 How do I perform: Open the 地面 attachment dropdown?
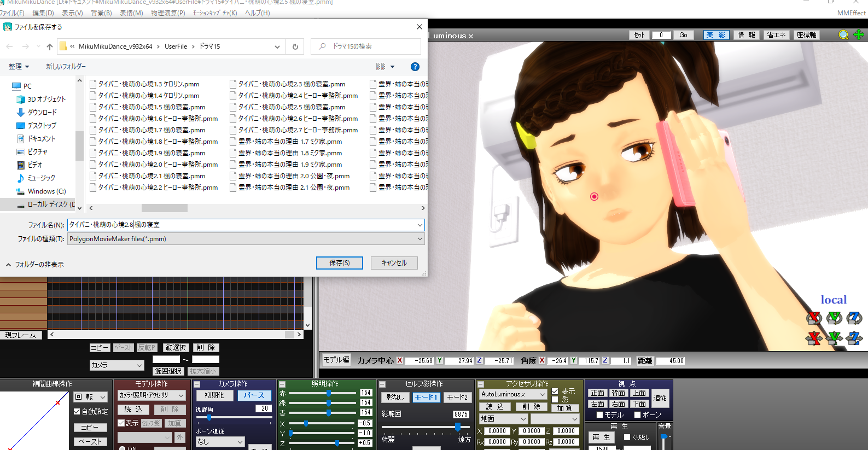[x=503, y=419]
